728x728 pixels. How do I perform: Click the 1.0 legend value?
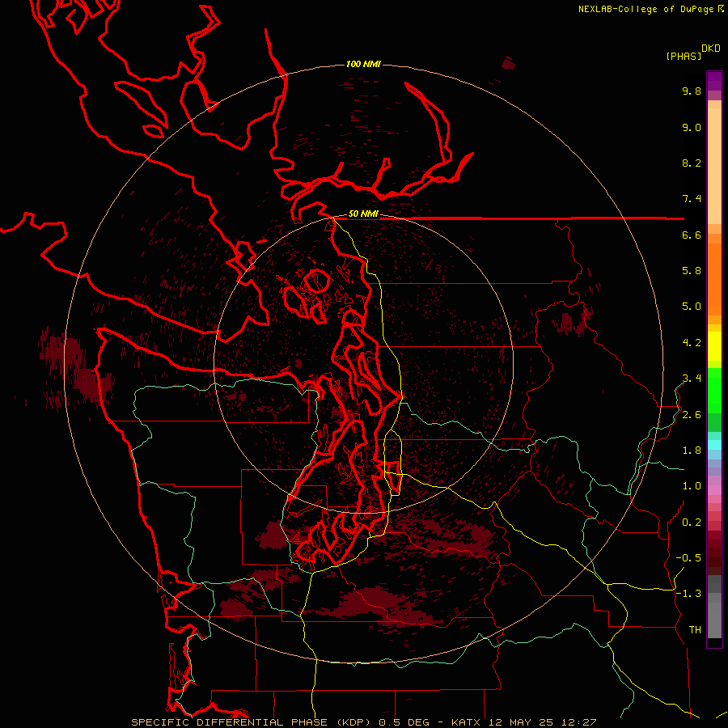click(x=692, y=486)
